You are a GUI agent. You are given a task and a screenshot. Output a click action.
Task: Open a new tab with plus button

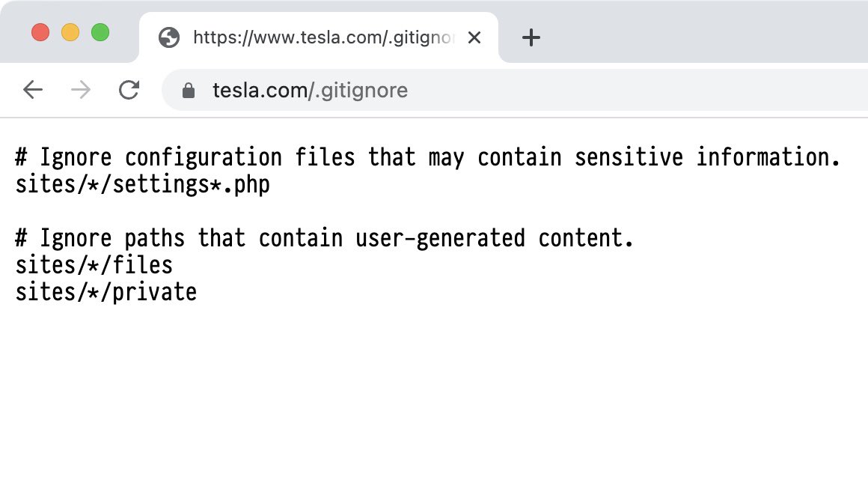[531, 37]
